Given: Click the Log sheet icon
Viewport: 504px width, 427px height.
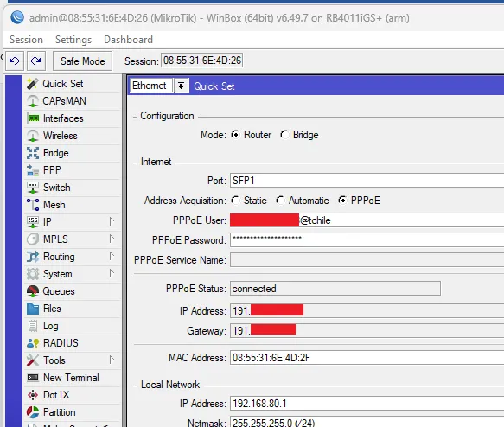Looking at the screenshot, I should 33,326.
